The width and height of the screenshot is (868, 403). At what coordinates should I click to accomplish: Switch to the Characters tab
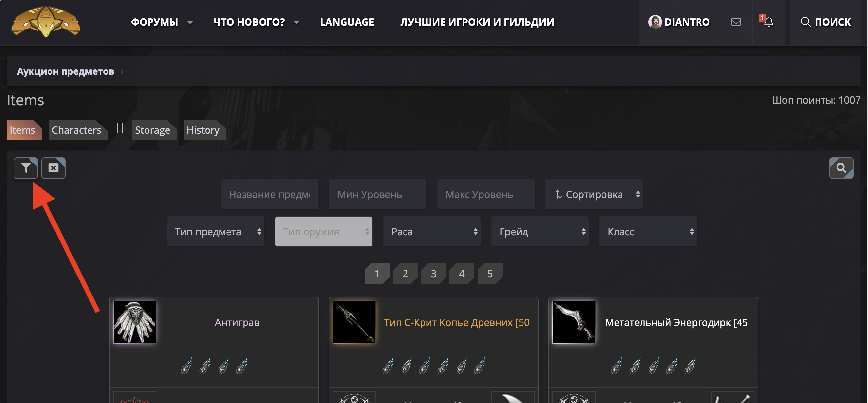pos(76,130)
